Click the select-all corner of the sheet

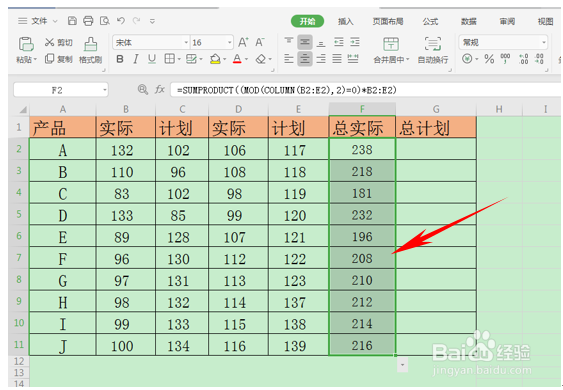pos(23,110)
